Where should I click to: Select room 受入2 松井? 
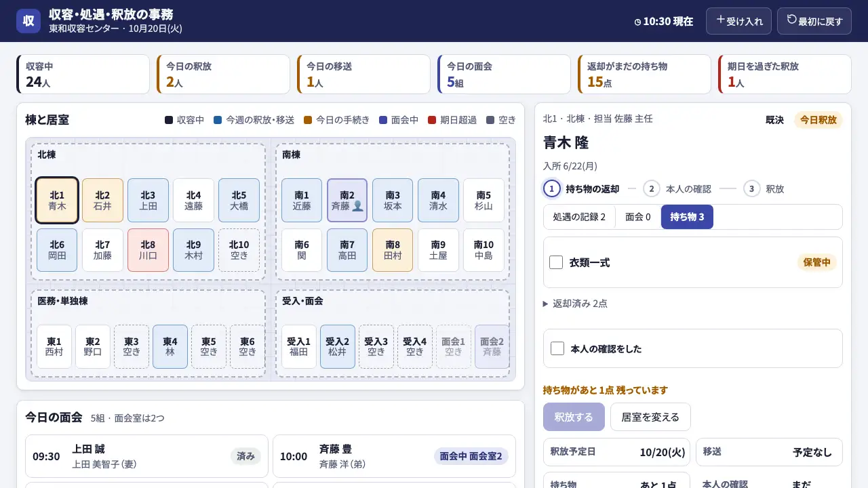point(338,346)
